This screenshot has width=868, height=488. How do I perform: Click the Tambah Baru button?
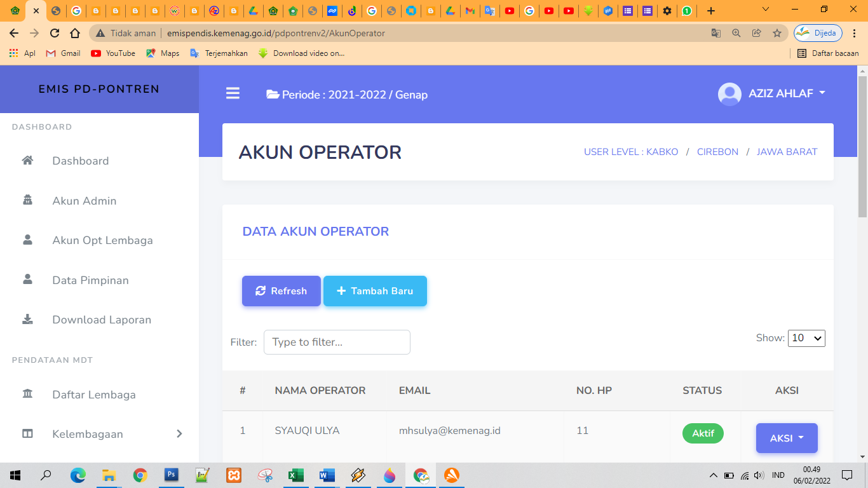pos(375,291)
